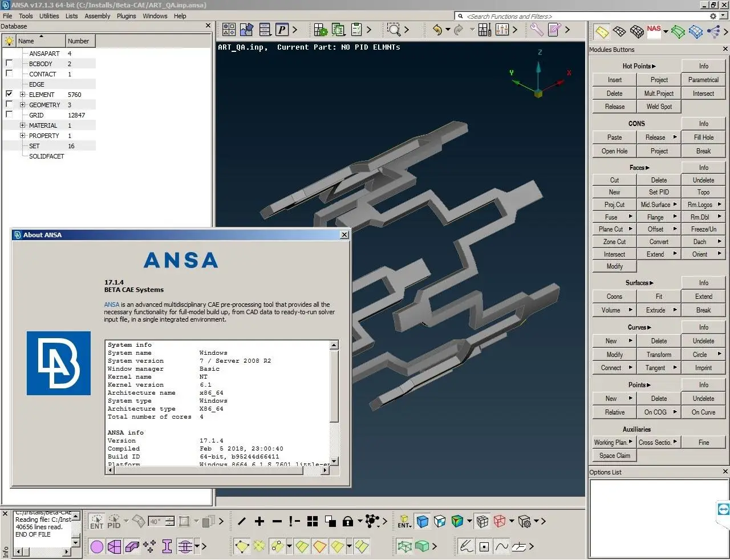Click the Parametrical button
The width and height of the screenshot is (730, 560).
[703, 80]
